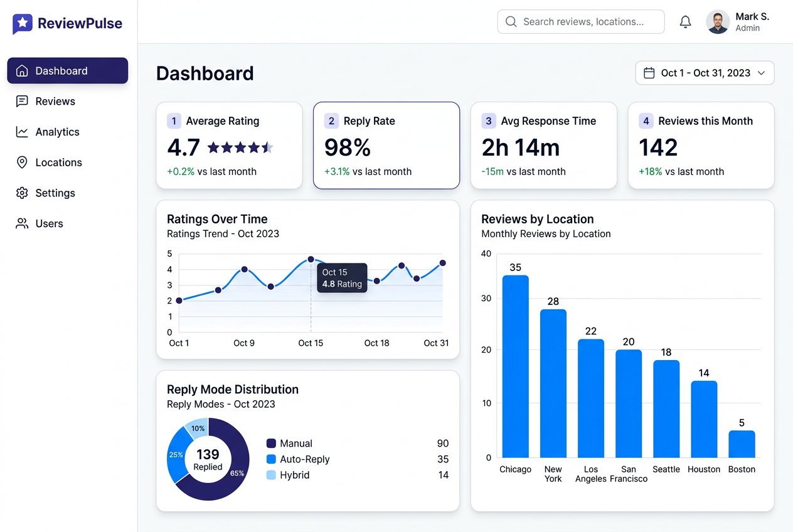Click the Reviews by Location heading
This screenshot has height=532, width=793.
pos(538,219)
